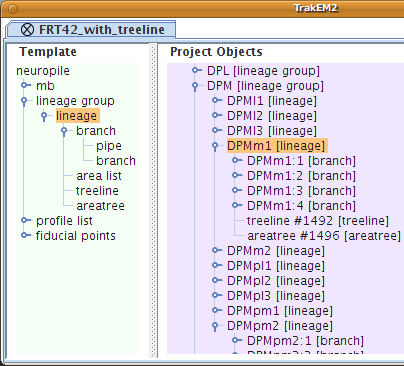
Task: Click the Template panel heading
Action: (48, 52)
